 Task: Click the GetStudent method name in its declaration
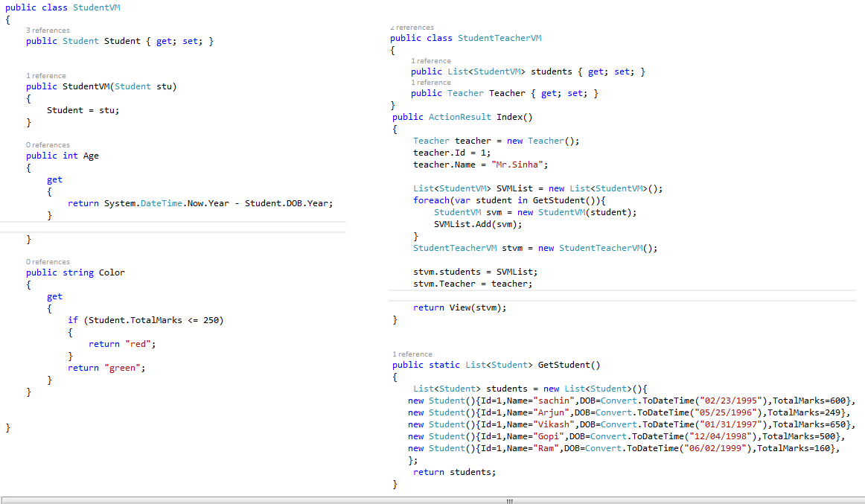click(x=564, y=365)
